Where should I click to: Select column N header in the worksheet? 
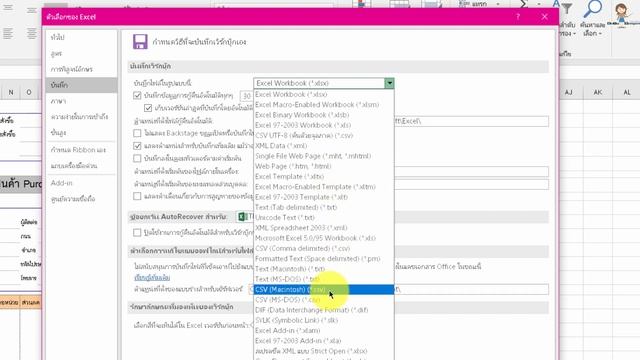11,93
